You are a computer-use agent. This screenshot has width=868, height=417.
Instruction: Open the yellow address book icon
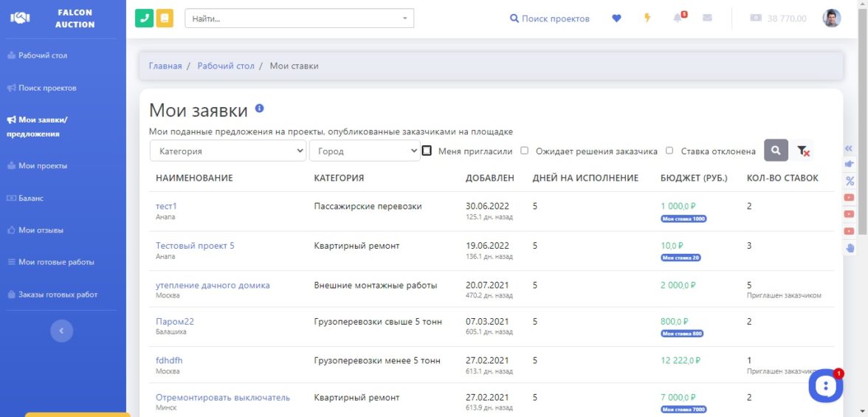pos(165,18)
